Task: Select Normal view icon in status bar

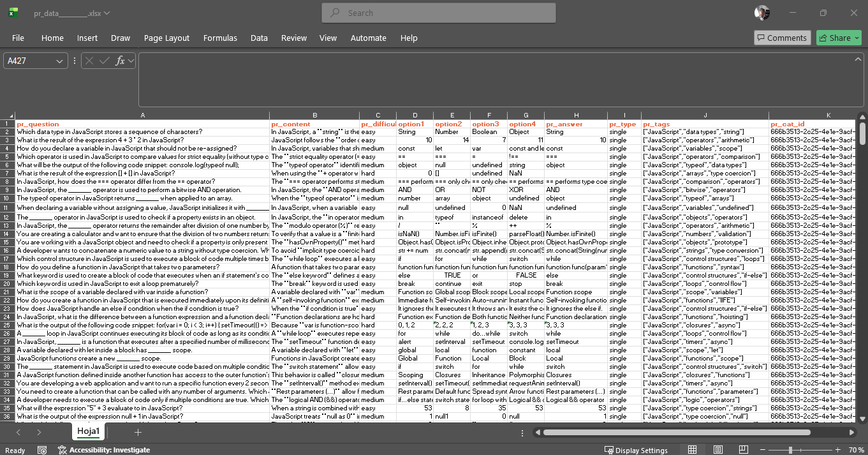Action: point(692,450)
